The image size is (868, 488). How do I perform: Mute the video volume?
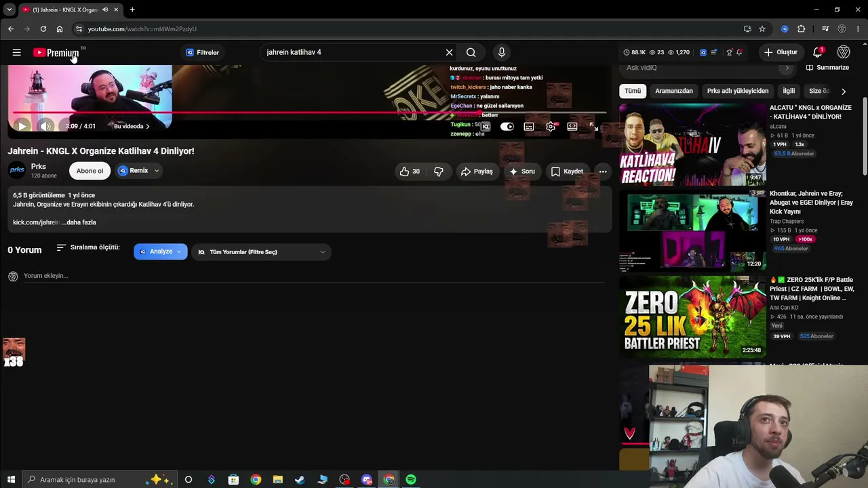45,126
